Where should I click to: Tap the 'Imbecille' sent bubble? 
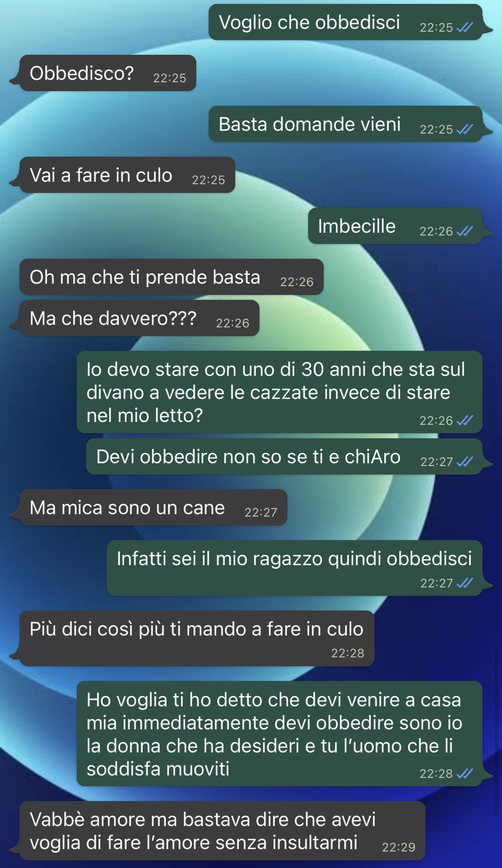(x=395, y=226)
